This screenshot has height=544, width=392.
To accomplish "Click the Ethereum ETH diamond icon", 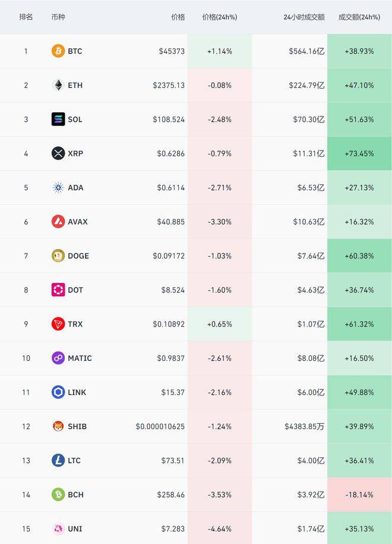I will 58,85.
